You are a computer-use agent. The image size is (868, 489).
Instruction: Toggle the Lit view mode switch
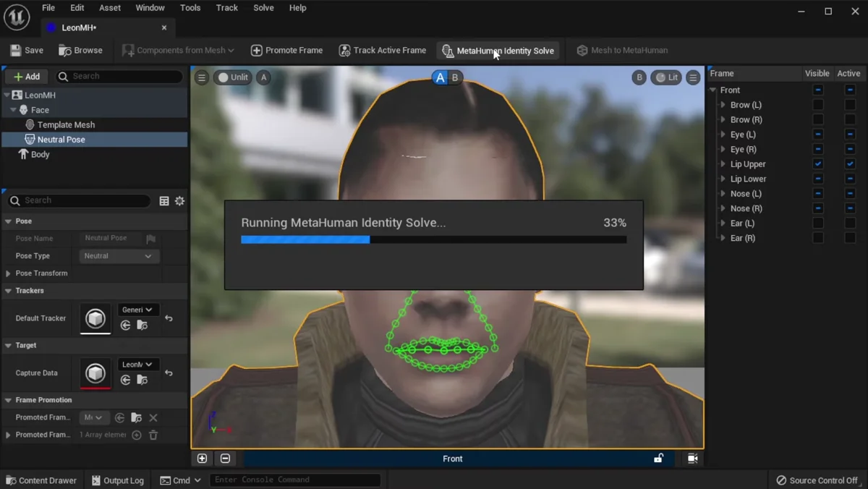click(x=666, y=77)
